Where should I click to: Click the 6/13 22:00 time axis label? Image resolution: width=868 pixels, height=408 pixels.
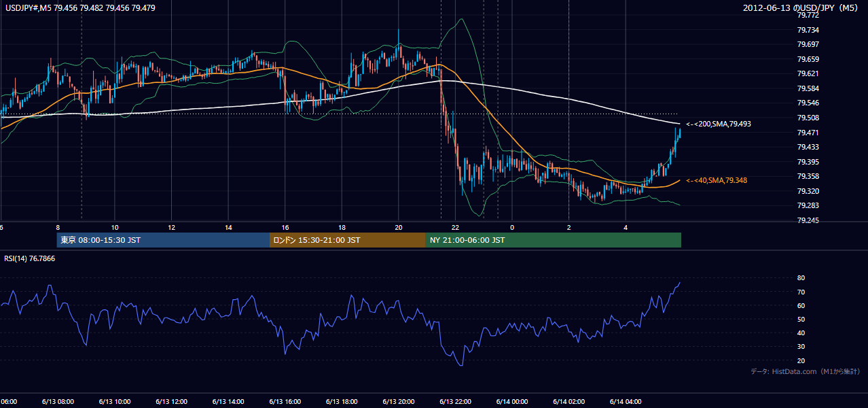point(455,401)
